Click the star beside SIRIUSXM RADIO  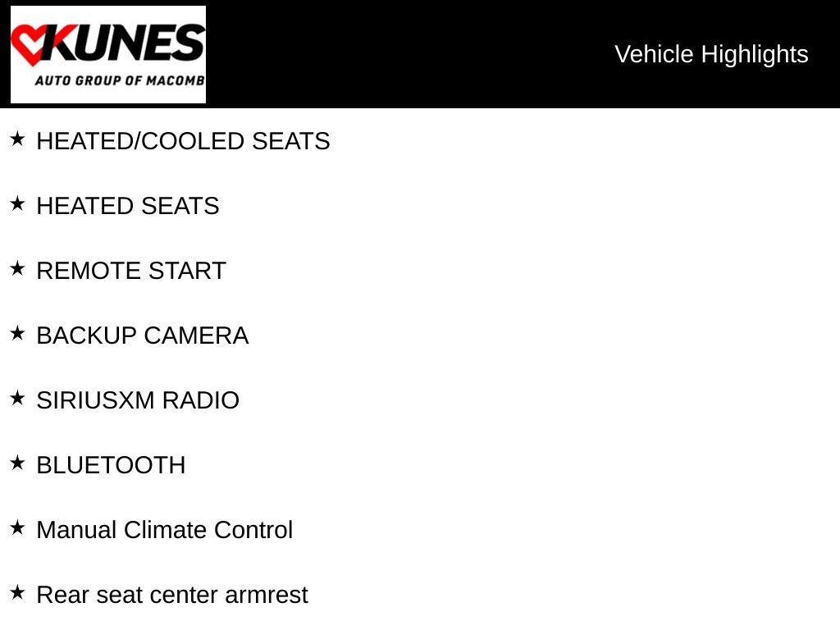click(x=17, y=398)
